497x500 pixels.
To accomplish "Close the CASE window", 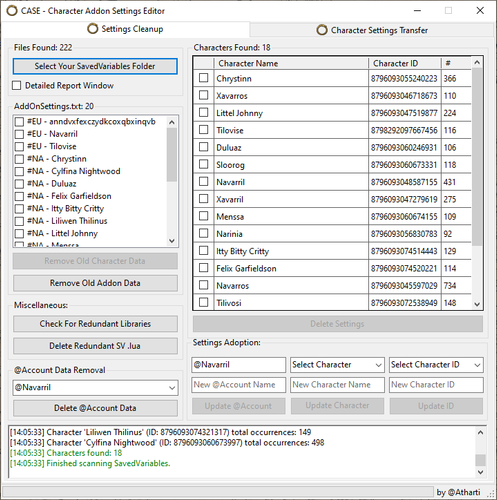I will pos(480,11).
